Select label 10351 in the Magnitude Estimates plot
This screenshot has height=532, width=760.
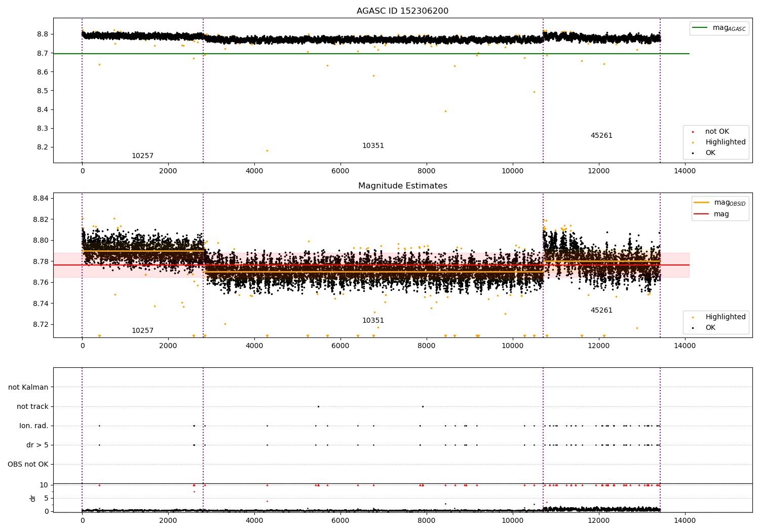pos(373,321)
